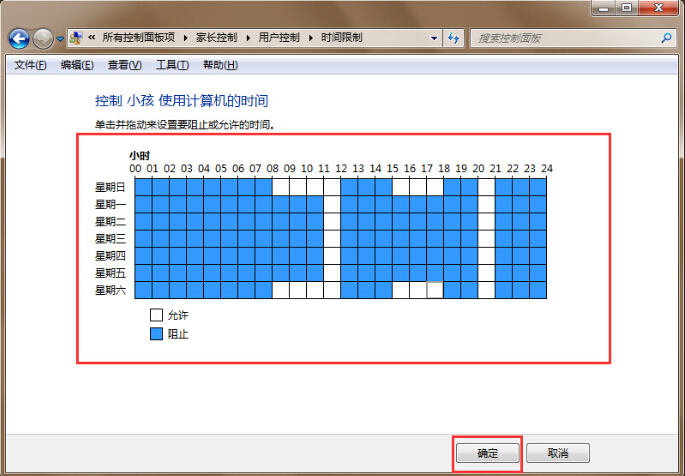Open the 查看(V) menu
This screenshot has height=476, width=685.
click(124, 65)
